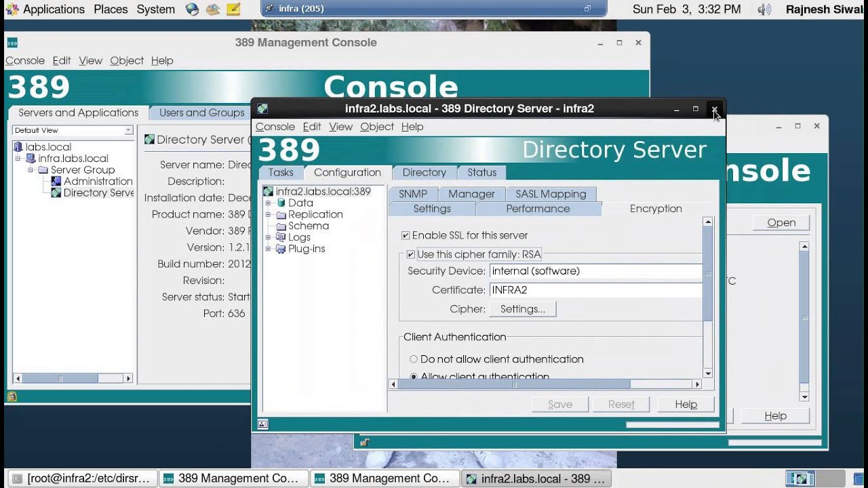Click the Administration Server gear icon

tap(56, 181)
